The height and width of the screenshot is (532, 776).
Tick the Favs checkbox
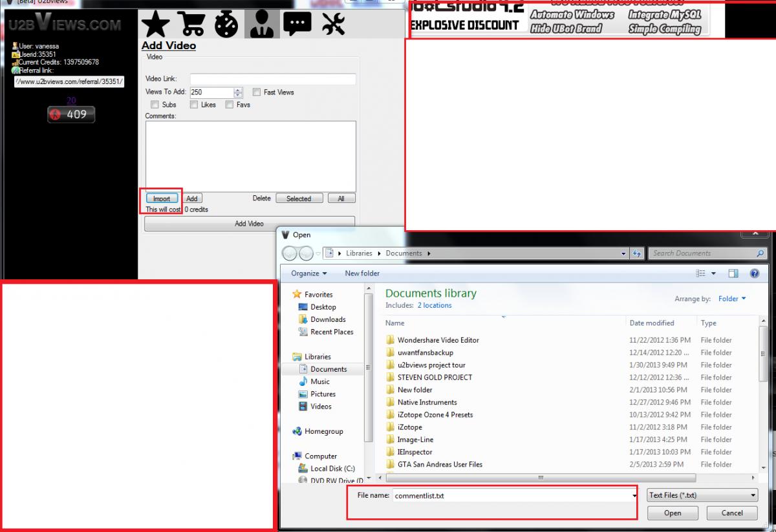coord(230,105)
